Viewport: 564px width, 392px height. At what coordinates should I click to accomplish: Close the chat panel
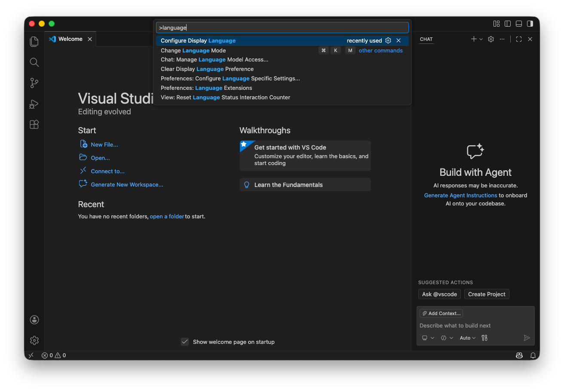tap(530, 39)
